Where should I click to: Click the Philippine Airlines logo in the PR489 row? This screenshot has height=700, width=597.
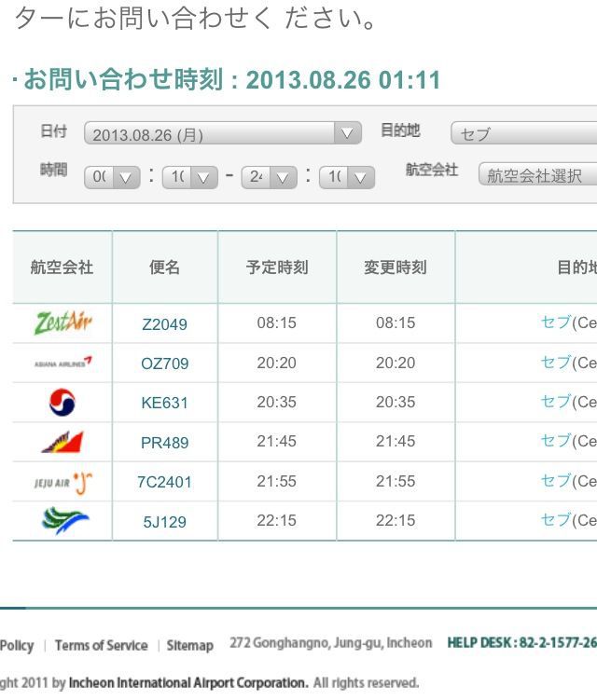point(62,442)
